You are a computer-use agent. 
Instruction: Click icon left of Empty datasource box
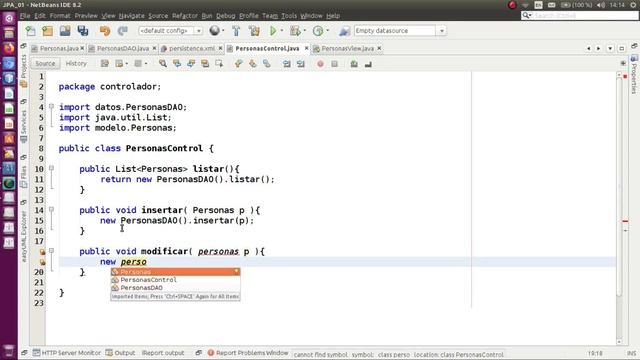(344, 31)
